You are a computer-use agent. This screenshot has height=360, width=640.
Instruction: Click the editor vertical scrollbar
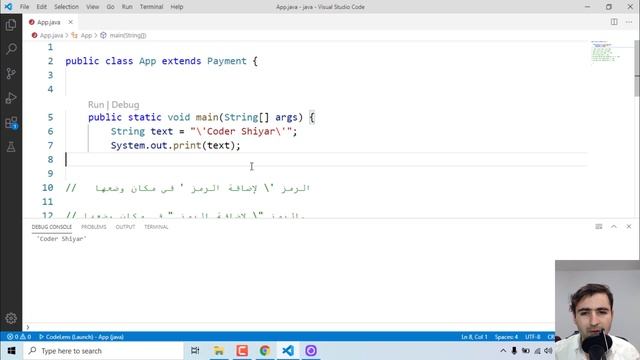[x=637, y=69]
